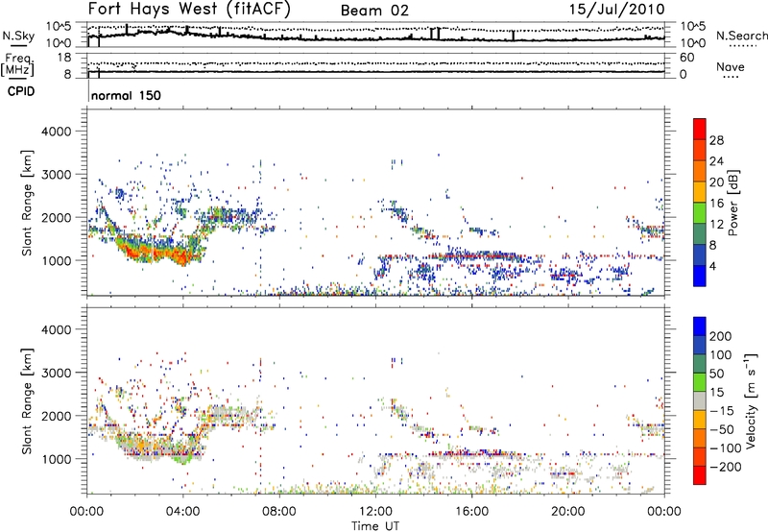Click the 'Nave' legend label
Image resolution: width=768 pixels, height=532 pixels.
pyautogui.click(x=730, y=66)
